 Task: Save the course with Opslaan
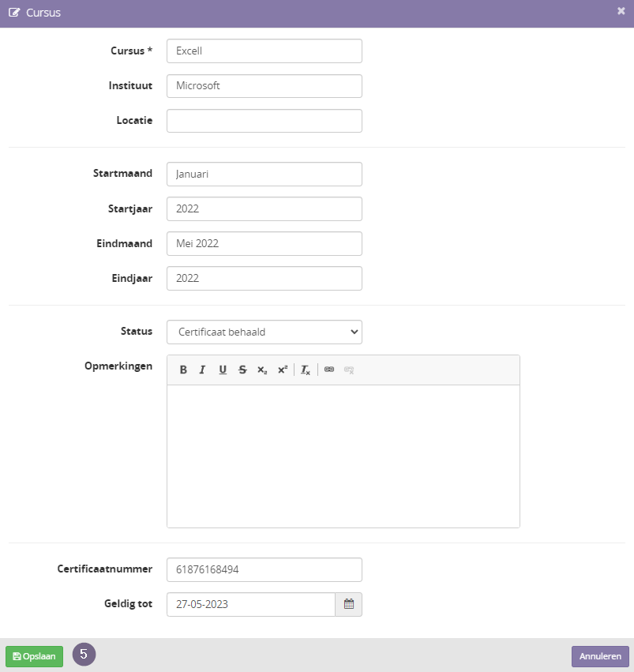point(34,656)
